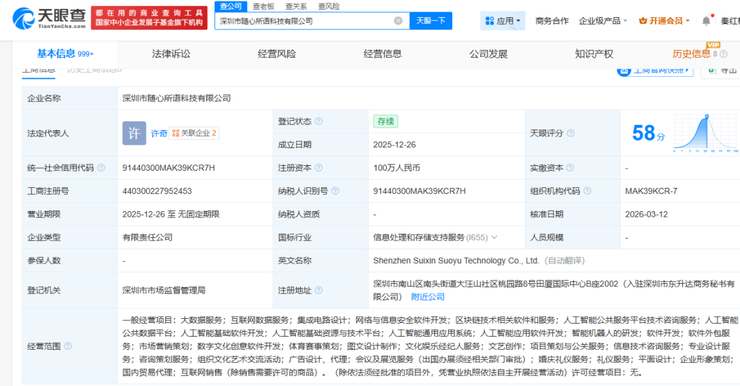
Task: Select 成立日期 value 2025-12-26
Action: pos(395,145)
